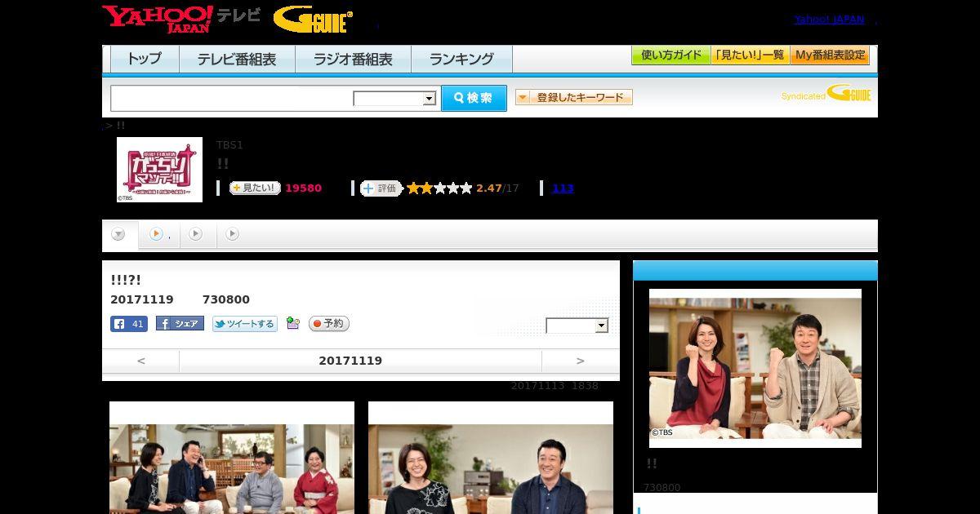Viewport: 980px width, 514px height.
Task: Open My番組表設定
Action: [830, 55]
